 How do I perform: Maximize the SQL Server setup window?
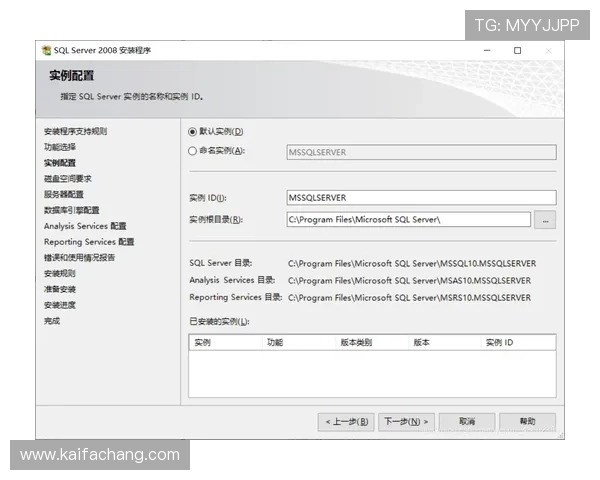[x=517, y=51]
